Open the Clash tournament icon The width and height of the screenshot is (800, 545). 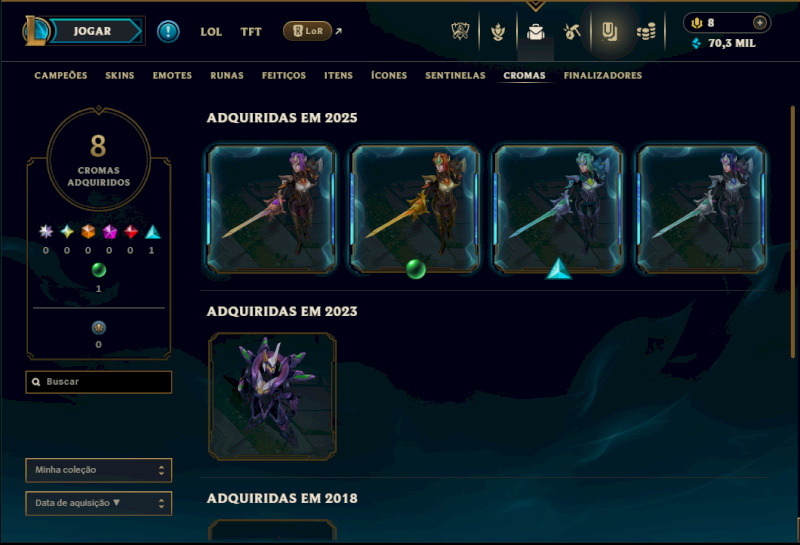[460, 31]
